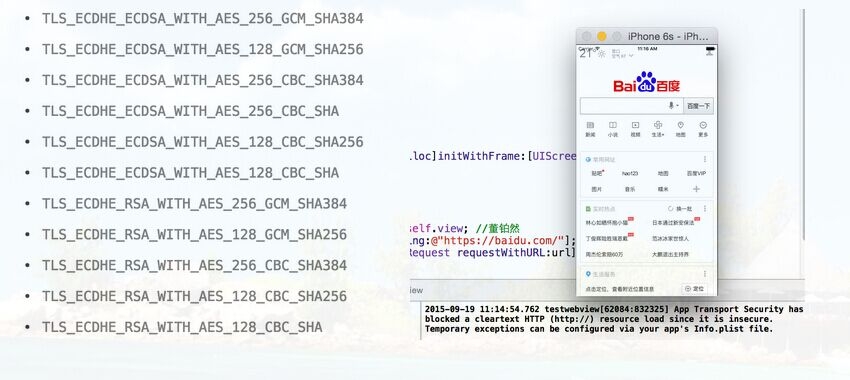Tap the microphone voice search icon
The height and width of the screenshot is (380, 850).
coord(671,106)
